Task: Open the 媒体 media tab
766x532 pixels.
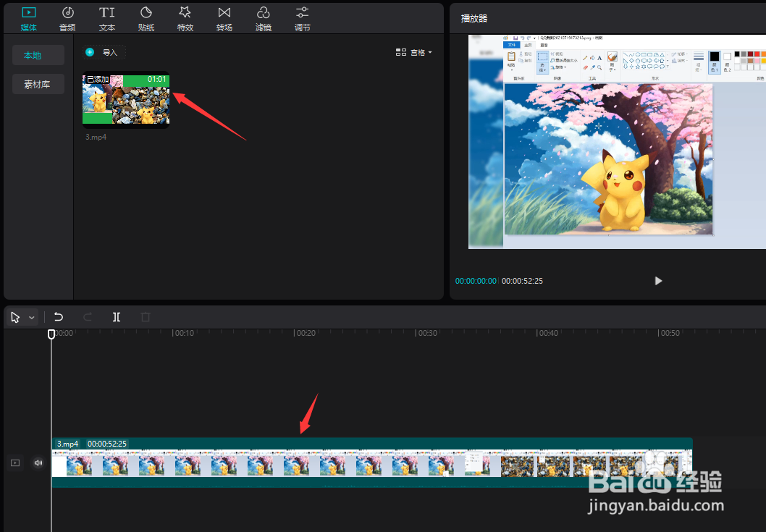Action: pos(29,19)
